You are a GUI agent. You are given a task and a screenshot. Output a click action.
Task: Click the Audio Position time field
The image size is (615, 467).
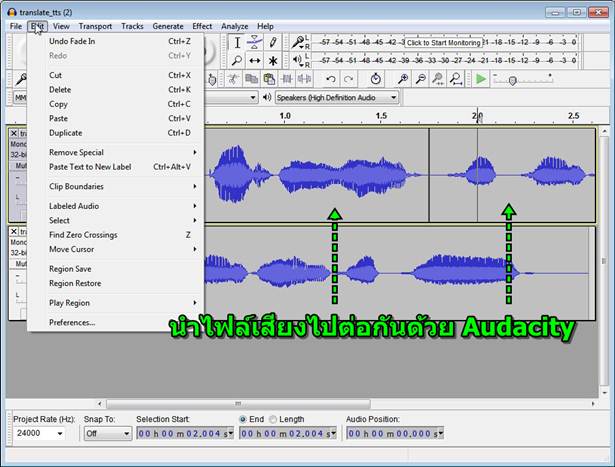pos(395,433)
